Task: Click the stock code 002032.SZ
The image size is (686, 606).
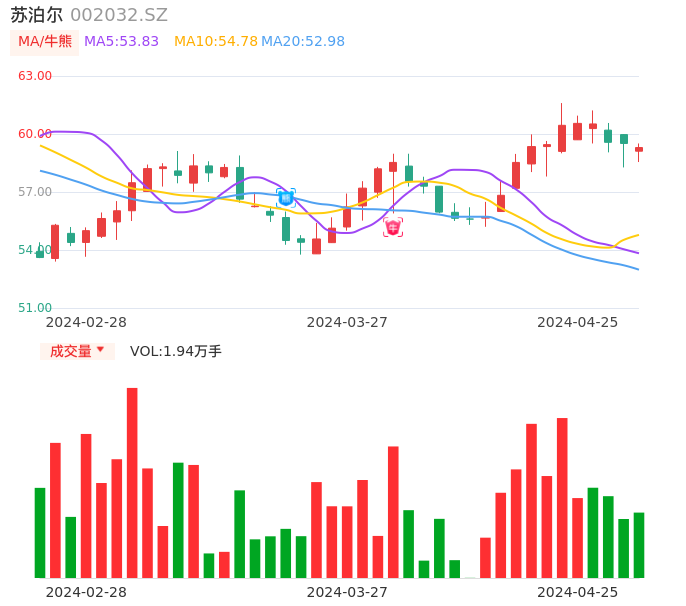Action: 119,15
